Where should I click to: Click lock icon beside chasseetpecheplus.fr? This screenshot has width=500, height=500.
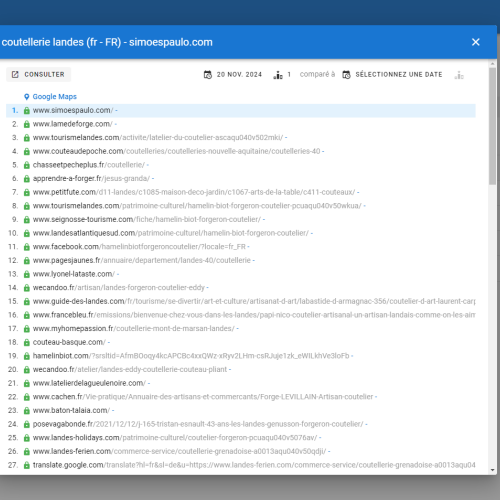click(27, 165)
